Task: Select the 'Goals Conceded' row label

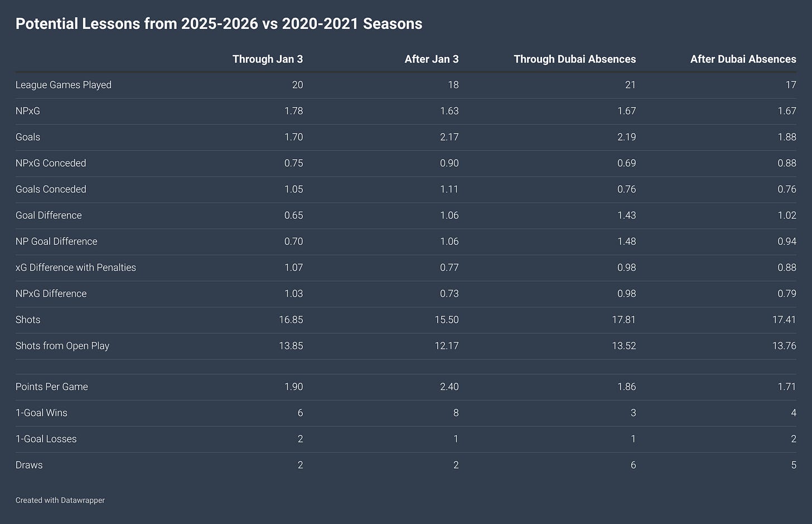Action: point(51,189)
